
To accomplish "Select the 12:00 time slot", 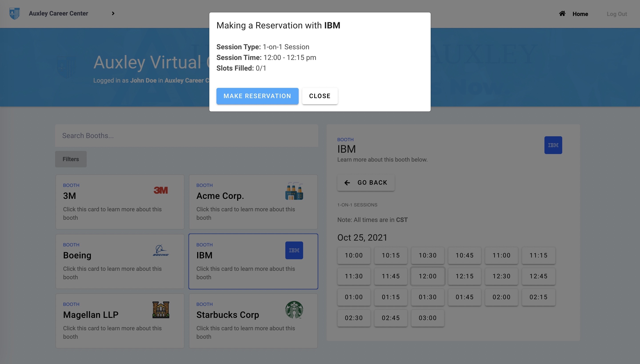I will [428, 277].
